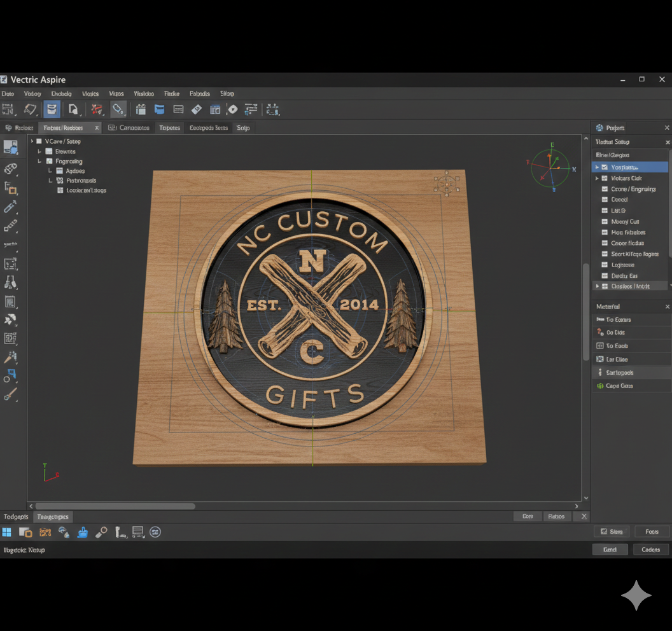This screenshot has width=672, height=631.
Task: Click the blue four-pane grid icon in the bottom toolbar
Action: tap(7, 532)
